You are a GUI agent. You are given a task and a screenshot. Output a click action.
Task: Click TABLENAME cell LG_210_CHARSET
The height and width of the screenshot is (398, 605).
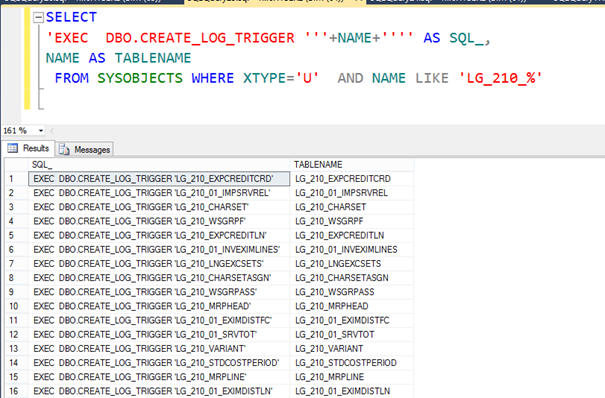352,207
